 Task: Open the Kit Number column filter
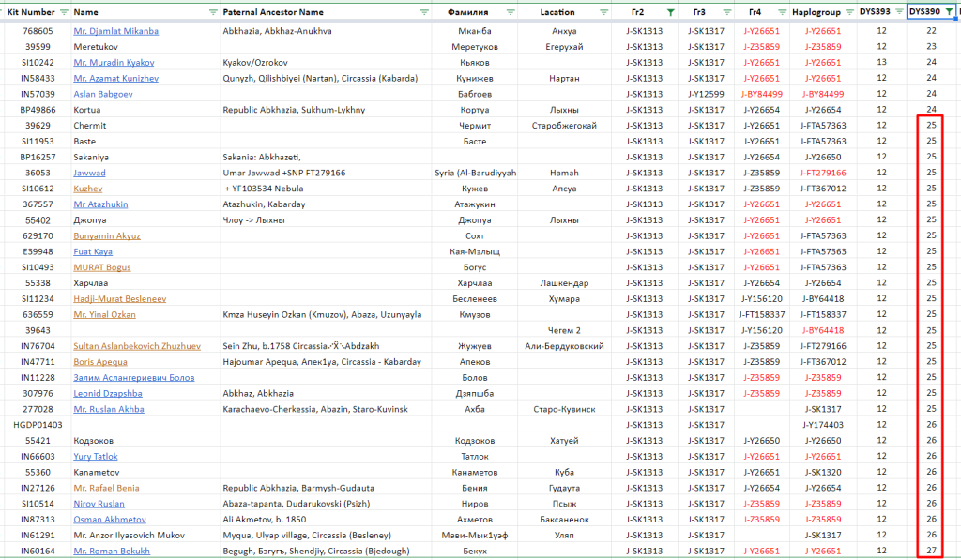point(64,12)
